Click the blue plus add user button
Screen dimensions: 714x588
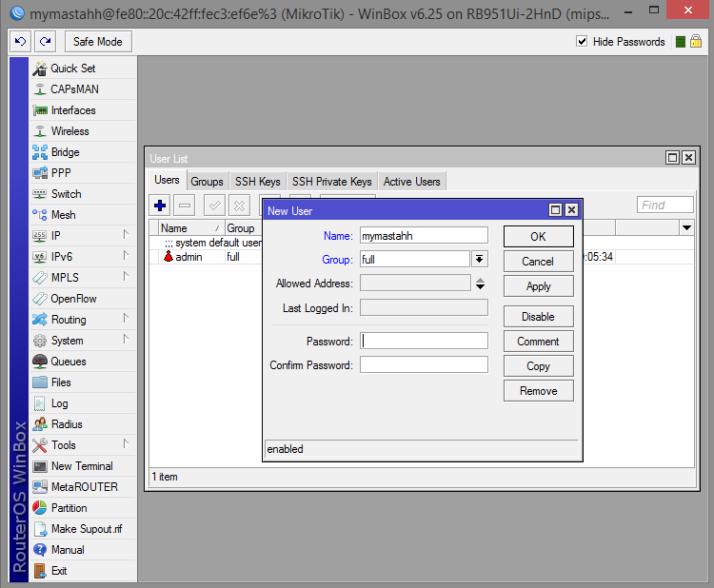click(x=160, y=206)
